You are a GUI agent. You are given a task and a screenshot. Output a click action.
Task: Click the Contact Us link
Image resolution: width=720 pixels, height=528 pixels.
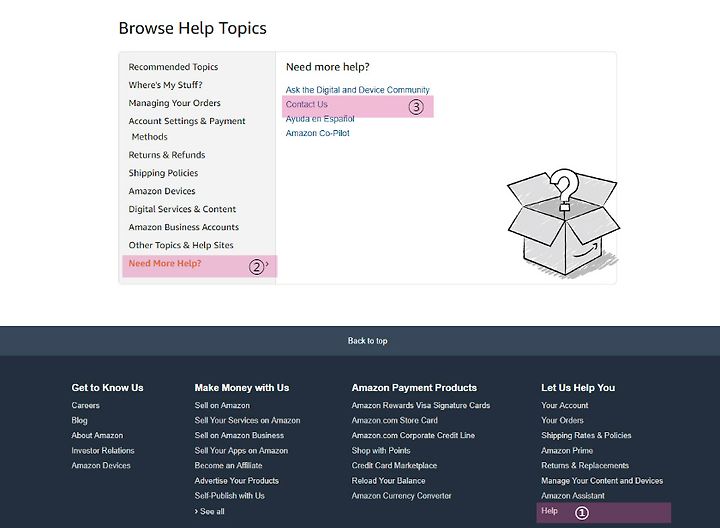tap(306, 104)
